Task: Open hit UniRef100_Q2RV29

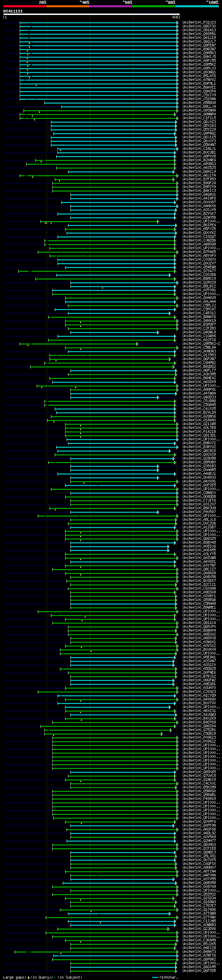Action: point(199,283)
